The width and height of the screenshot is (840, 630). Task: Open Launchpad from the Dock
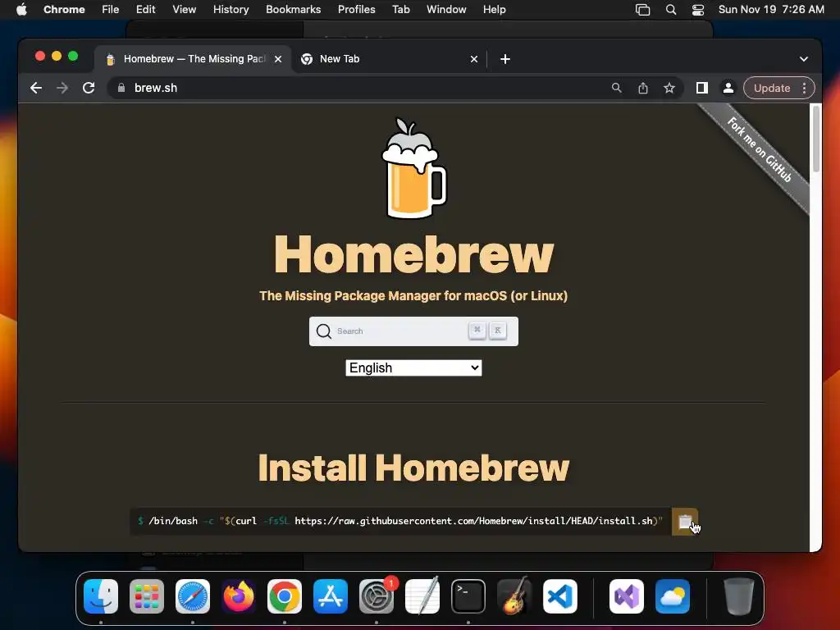[147, 596]
